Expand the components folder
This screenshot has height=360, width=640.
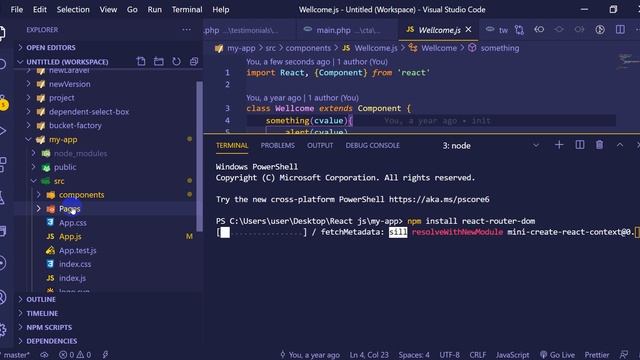pos(82,195)
